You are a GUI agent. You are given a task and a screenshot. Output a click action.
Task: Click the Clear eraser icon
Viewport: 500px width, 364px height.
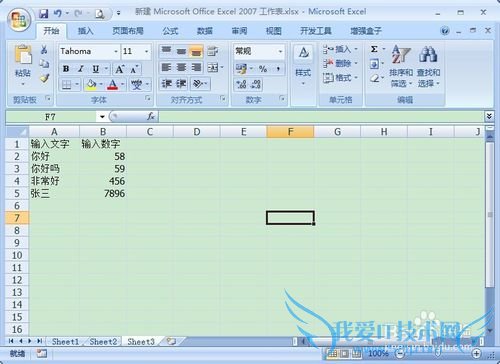click(375, 78)
